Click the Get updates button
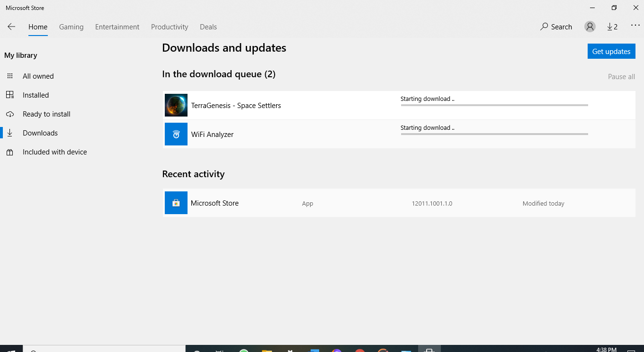The image size is (644, 352). pos(611,51)
